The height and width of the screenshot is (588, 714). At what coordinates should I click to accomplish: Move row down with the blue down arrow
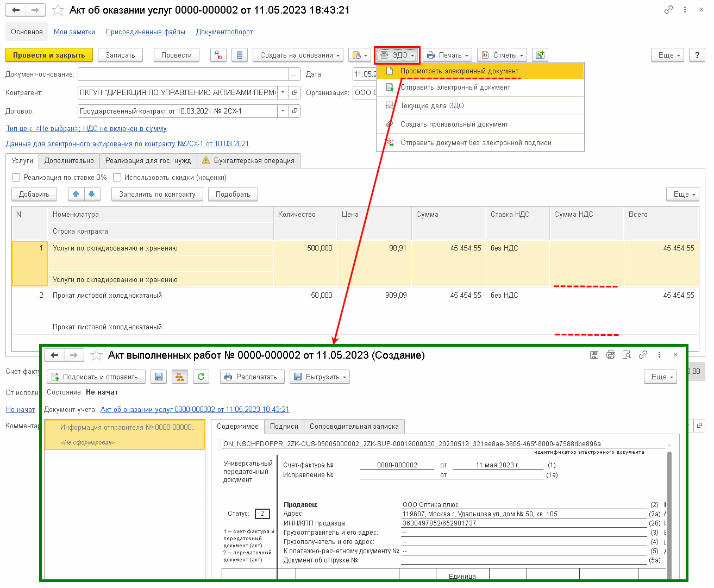pos(92,194)
